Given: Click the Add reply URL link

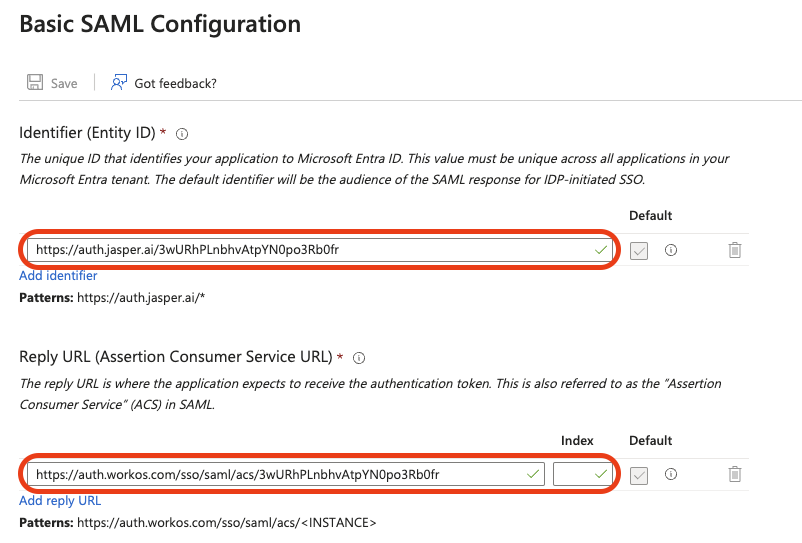Looking at the screenshot, I should (60, 500).
